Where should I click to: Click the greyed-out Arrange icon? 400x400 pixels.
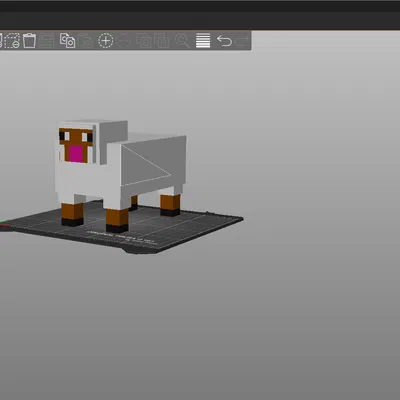pos(47,41)
